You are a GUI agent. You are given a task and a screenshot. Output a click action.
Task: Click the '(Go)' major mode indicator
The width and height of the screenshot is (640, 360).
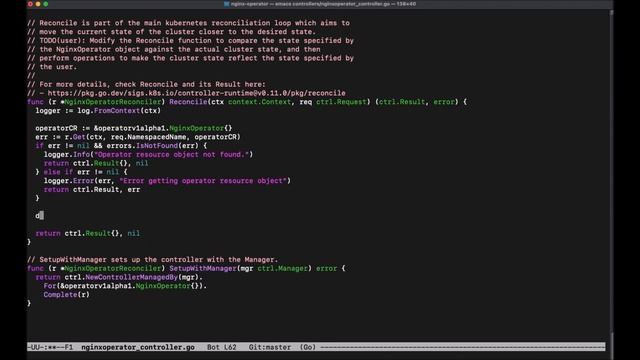tap(308, 347)
